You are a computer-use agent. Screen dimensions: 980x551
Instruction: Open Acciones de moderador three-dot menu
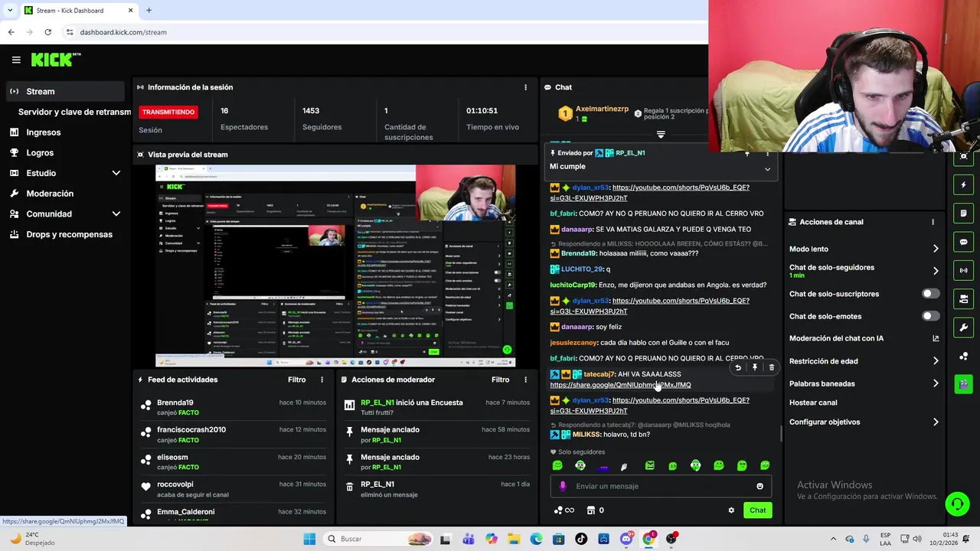point(525,380)
